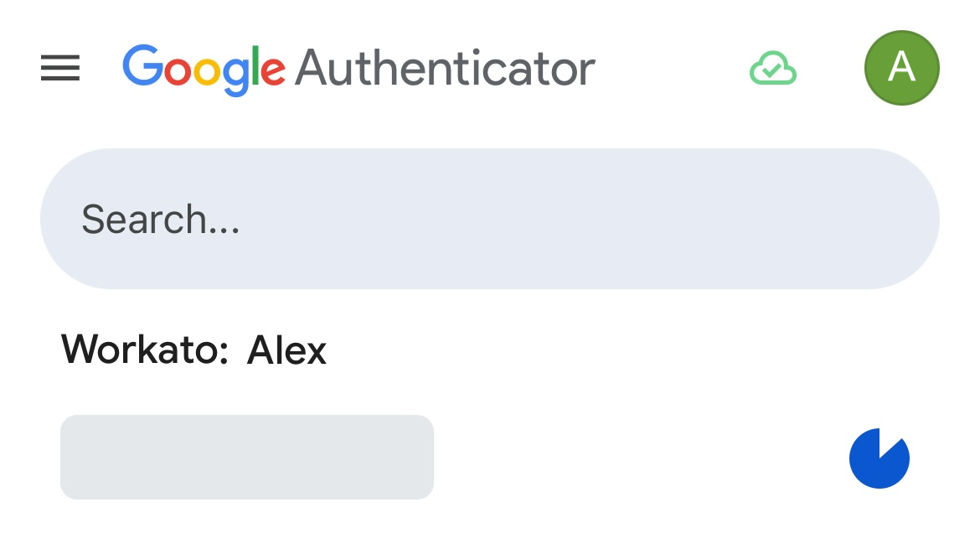Open the hamburger navigation menu

[x=59, y=68]
